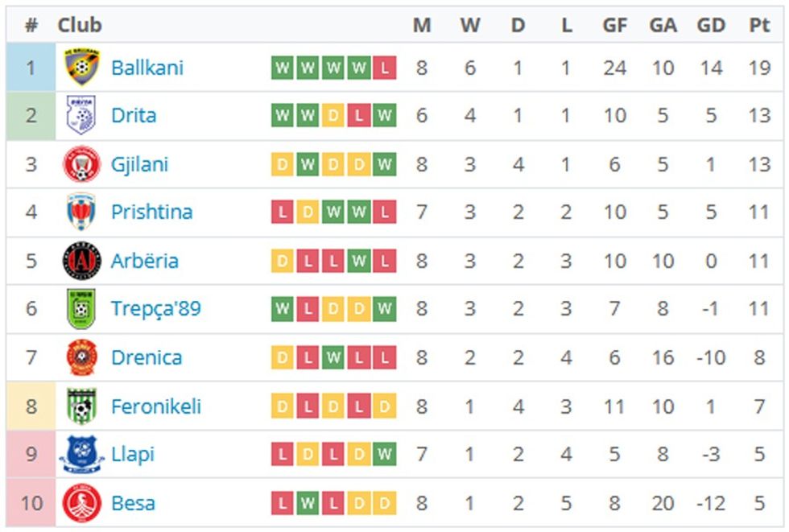Click Besa's green W form badge
The image size is (789, 532).
(x=308, y=503)
